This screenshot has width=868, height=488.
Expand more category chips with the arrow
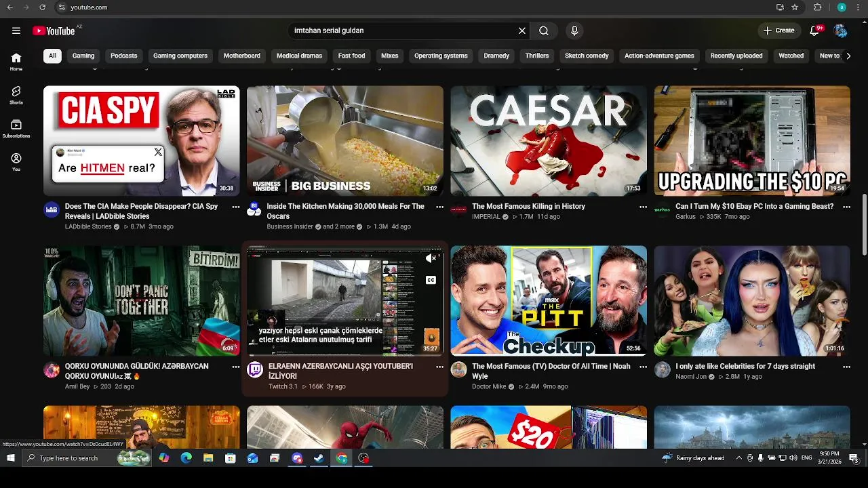pyautogui.click(x=848, y=56)
